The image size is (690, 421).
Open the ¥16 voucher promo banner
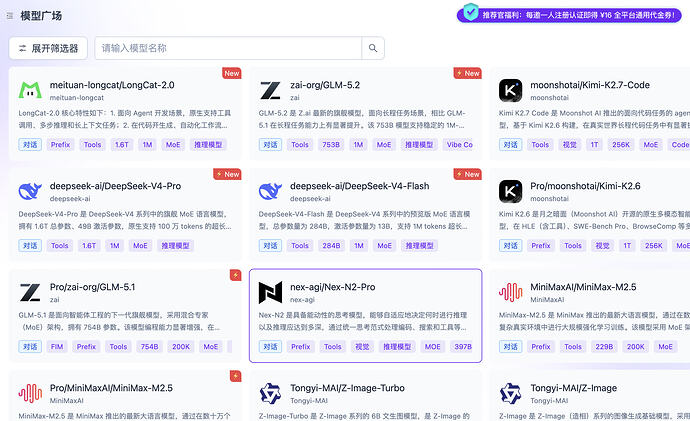click(x=569, y=15)
